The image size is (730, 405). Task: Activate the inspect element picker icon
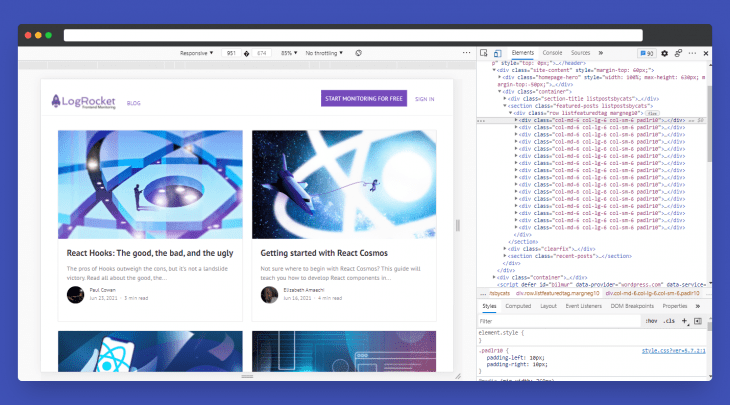tap(484, 53)
